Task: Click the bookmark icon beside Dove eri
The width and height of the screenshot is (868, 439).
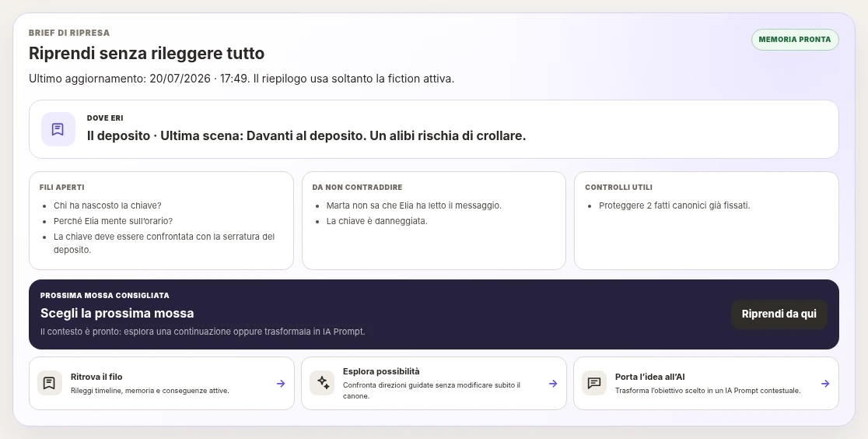Action: tap(58, 129)
